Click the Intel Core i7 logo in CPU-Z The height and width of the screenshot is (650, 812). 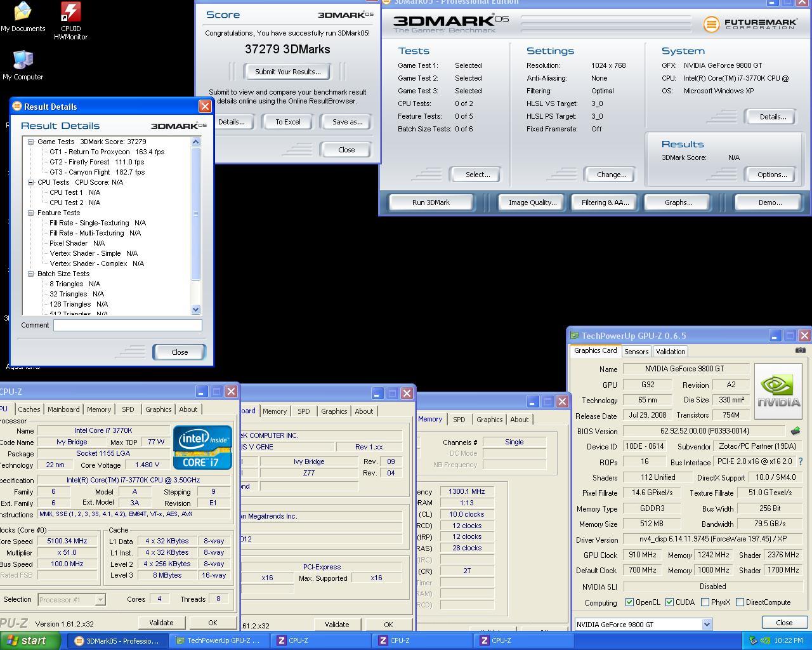203,447
